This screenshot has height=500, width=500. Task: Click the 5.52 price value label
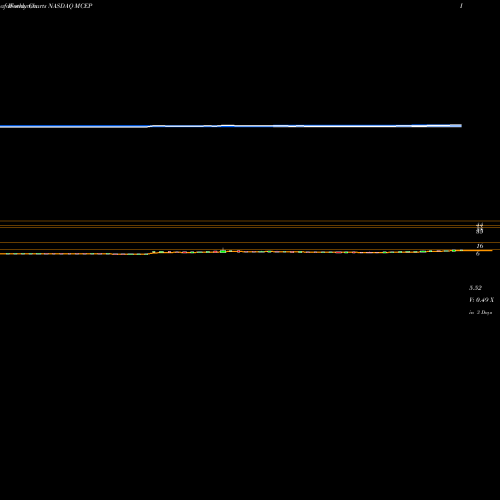click(x=475, y=288)
